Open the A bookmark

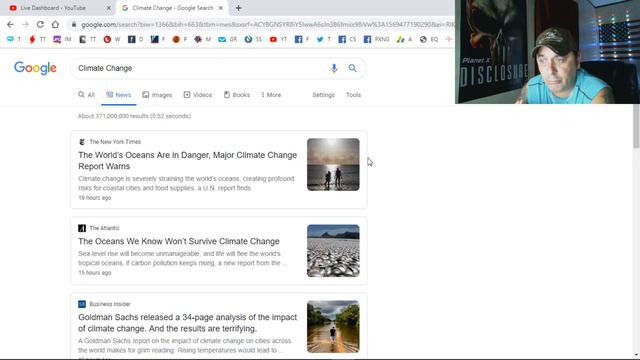tap(404, 39)
